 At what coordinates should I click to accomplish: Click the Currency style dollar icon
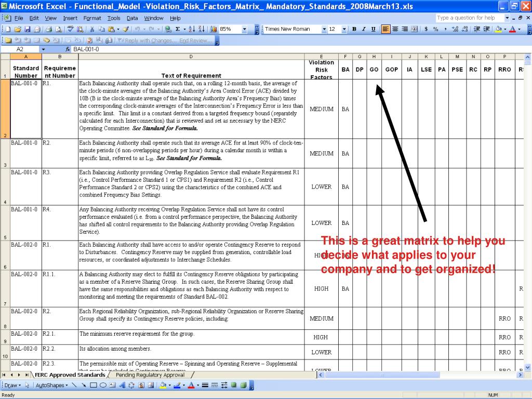point(426,29)
